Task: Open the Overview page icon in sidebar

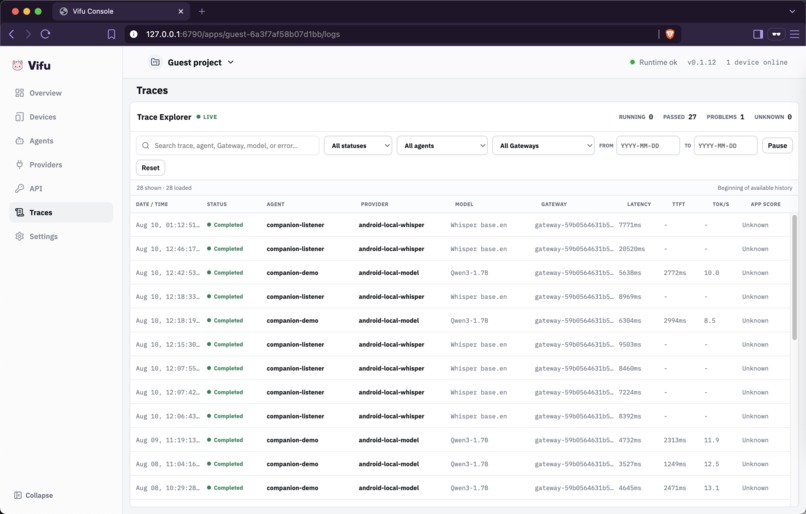Action: coord(20,93)
